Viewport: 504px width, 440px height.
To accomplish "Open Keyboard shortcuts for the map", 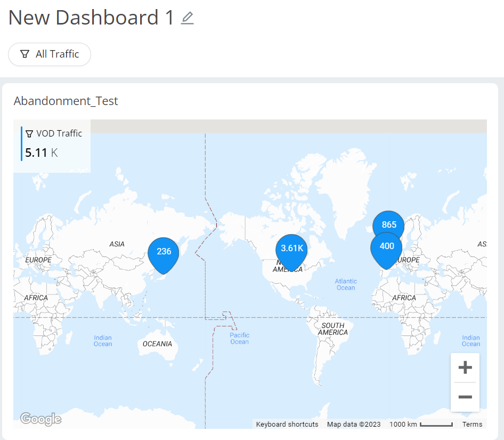I will pos(287,425).
